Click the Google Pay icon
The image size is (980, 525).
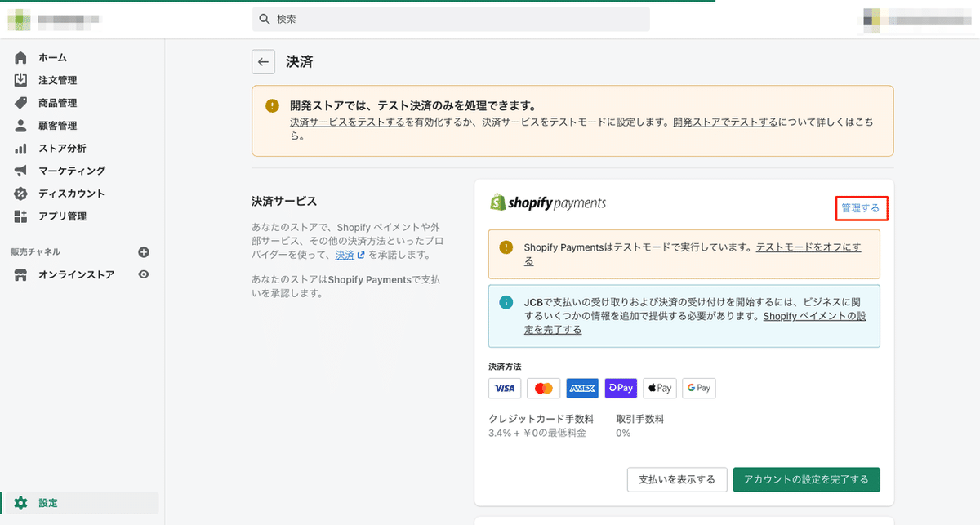click(699, 389)
